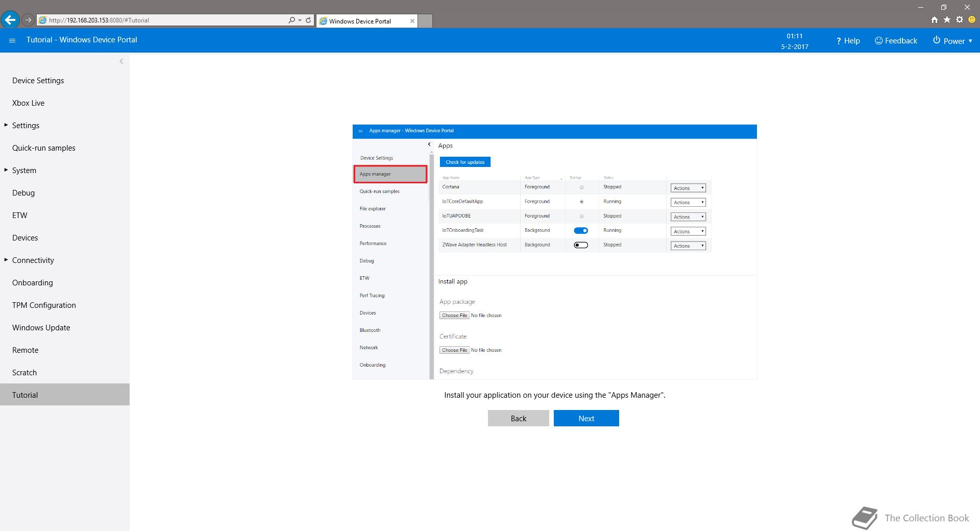Screen dimensions: 980x531
Task: Close the Windows Device Portal tab
Action: (412, 21)
